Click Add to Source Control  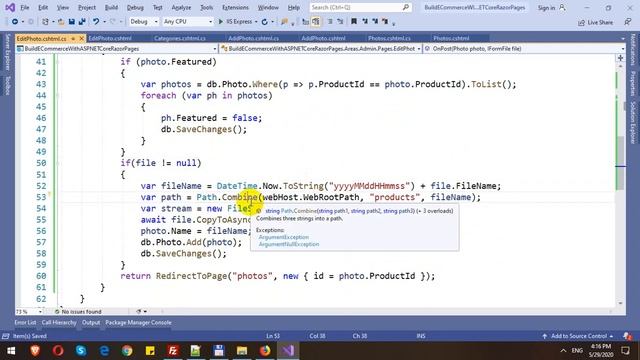point(578,336)
